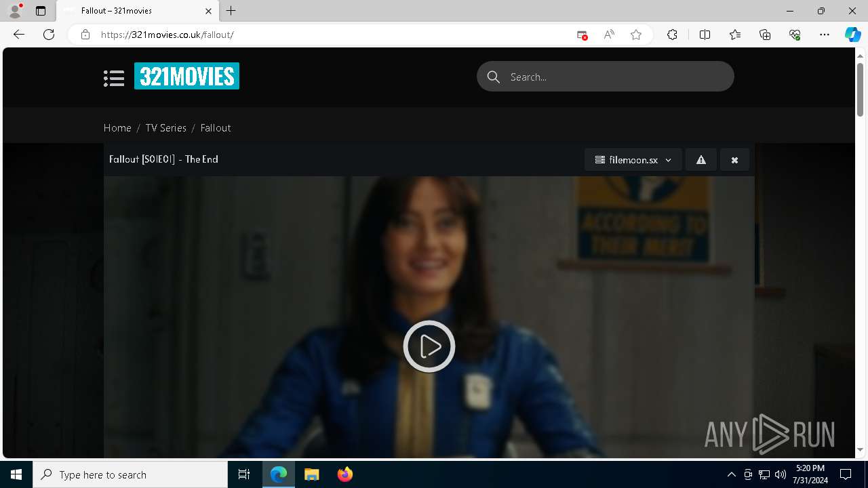The width and height of the screenshot is (868, 488).
Task: Open network status in the system tray
Action: (764, 474)
